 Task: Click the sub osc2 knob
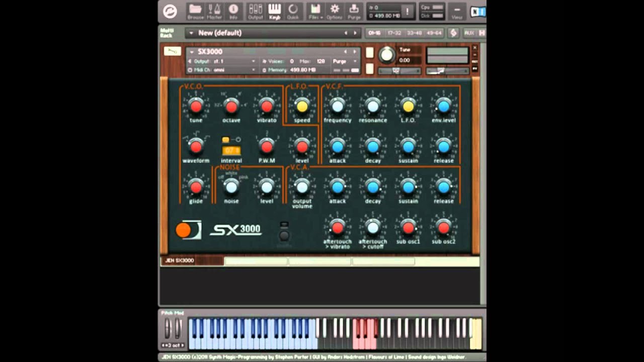click(x=443, y=228)
